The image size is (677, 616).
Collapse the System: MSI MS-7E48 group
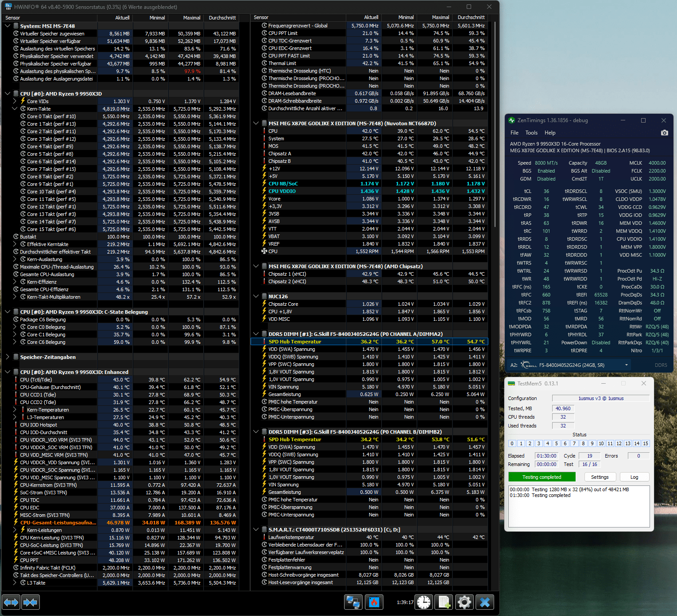pyautogui.click(x=8, y=26)
